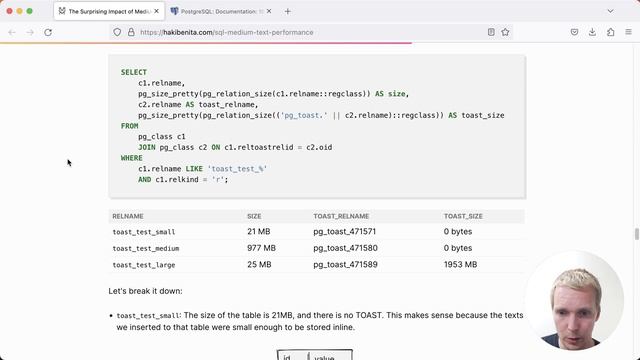The width and height of the screenshot is (640, 360).
Task: Click pg_toast_471589 cell
Action: (x=345, y=264)
